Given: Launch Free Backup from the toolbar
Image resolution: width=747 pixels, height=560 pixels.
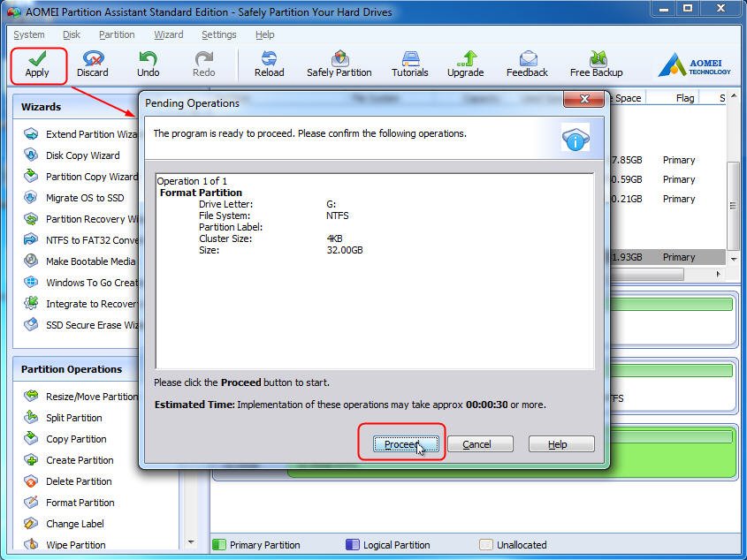Looking at the screenshot, I should coord(597,64).
